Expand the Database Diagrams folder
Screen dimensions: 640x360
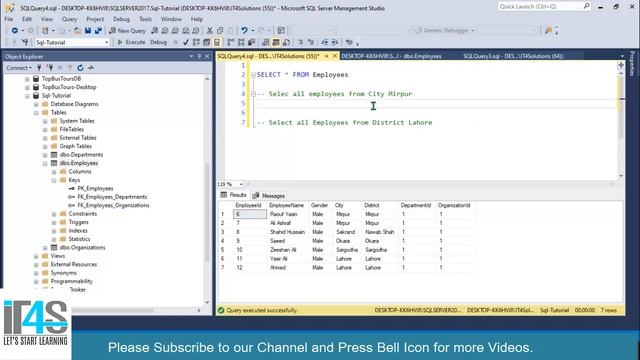[x=36, y=104]
